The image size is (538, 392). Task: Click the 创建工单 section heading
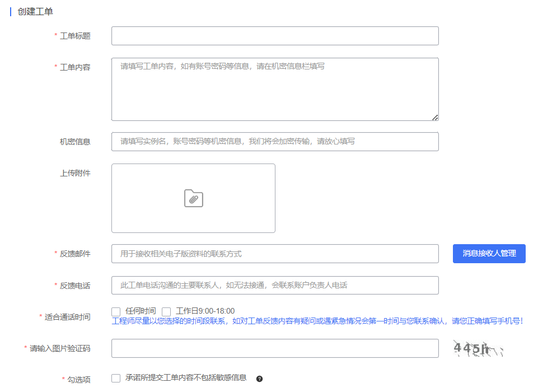click(35, 12)
